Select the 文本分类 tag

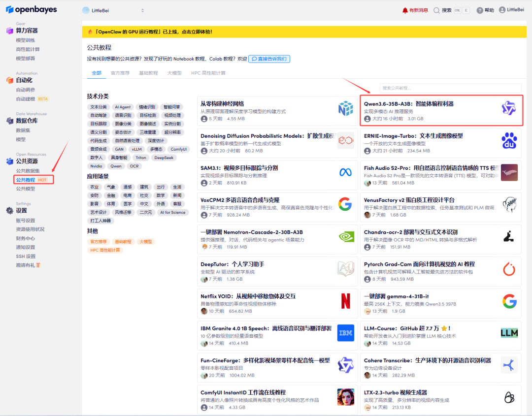(99, 107)
